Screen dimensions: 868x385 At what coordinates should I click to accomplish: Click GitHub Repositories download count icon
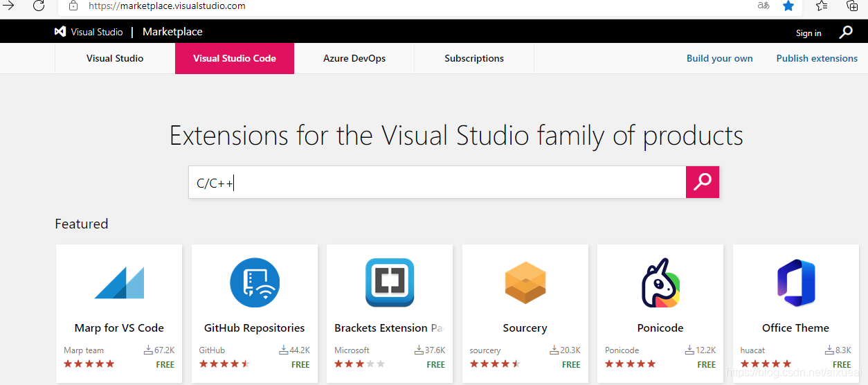pyautogui.click(x=284, y=350)
